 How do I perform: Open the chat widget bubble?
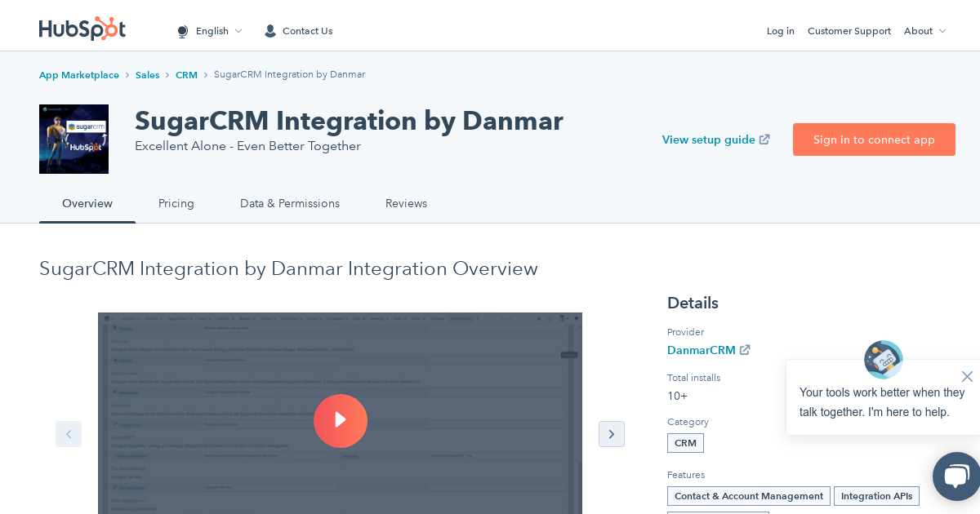956,476
